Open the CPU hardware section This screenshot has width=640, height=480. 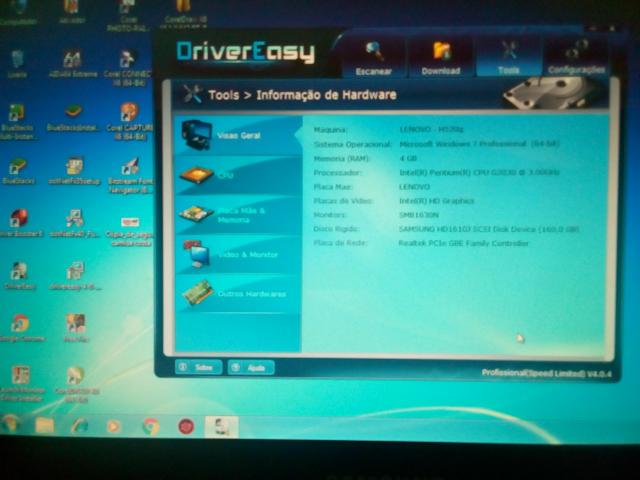point(238,175)
